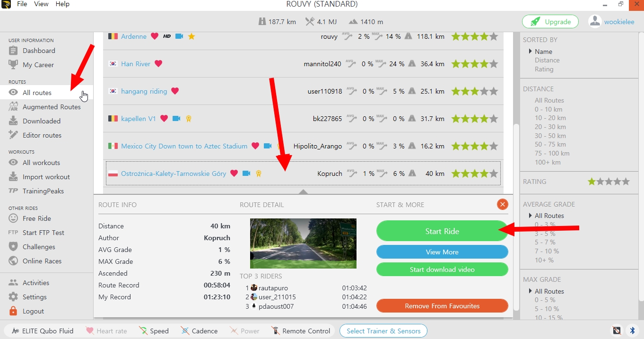Click the Online Races globe icon
This screenshot has height=339, width=644.
click(x=13, y=261)
